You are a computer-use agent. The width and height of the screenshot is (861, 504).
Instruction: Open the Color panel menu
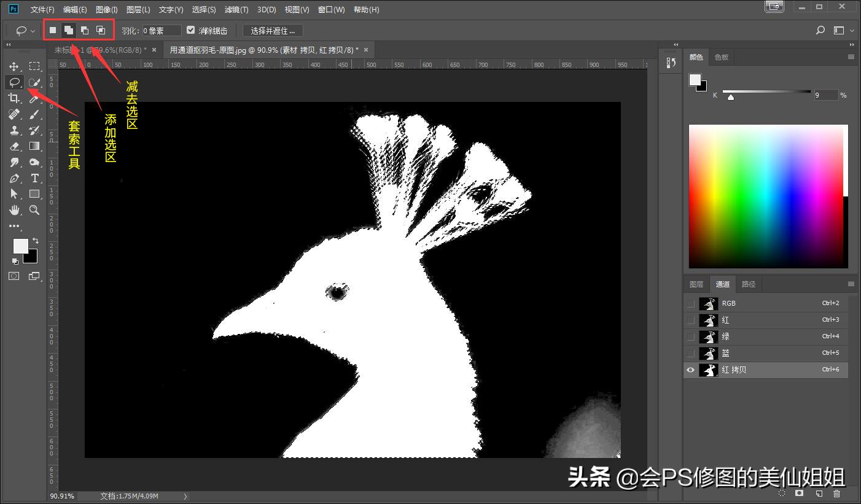(x=851, y=56)
